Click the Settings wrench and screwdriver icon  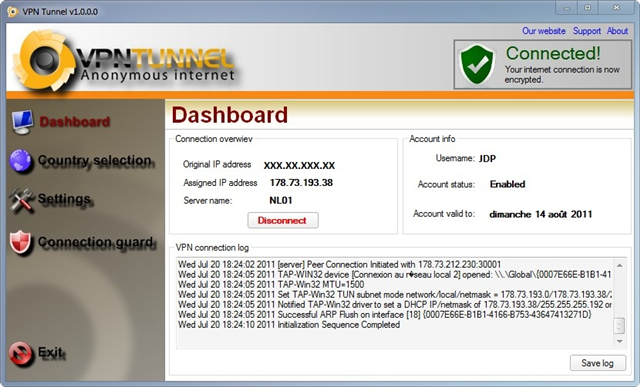(22, 200)
